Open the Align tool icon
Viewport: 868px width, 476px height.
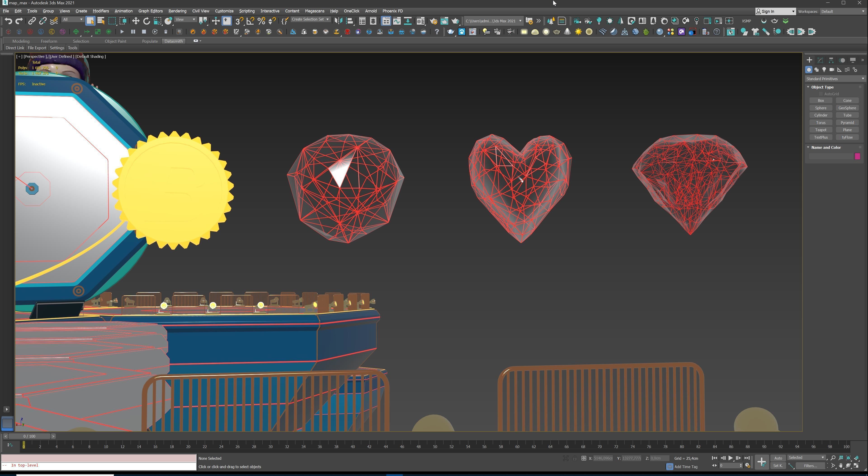pyautogui.click(x=349, y=21)
